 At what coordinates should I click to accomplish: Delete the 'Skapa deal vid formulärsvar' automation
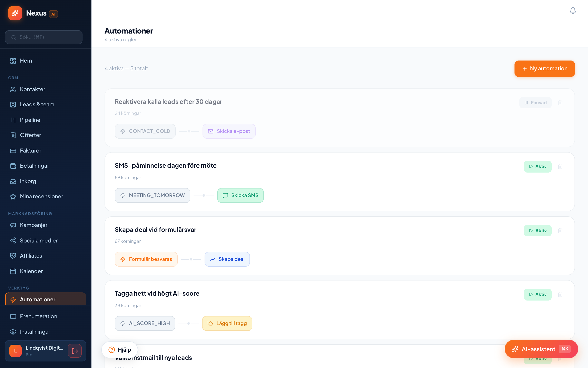560,230
